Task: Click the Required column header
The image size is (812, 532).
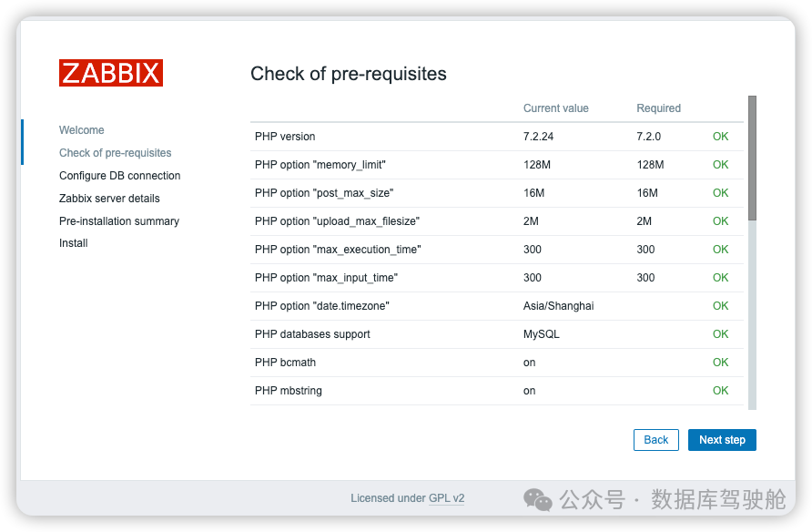Action: 658,108
